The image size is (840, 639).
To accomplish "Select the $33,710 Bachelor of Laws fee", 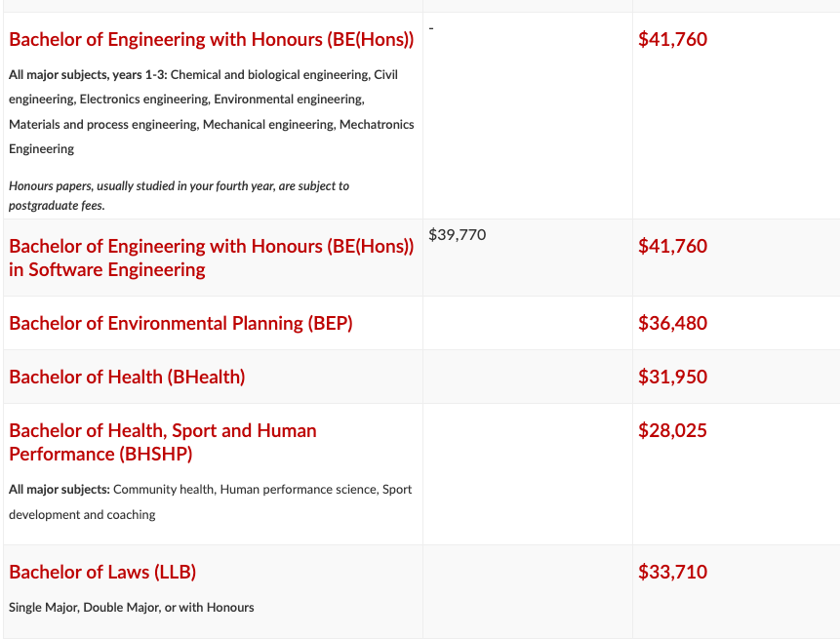I will coord(672,573).
